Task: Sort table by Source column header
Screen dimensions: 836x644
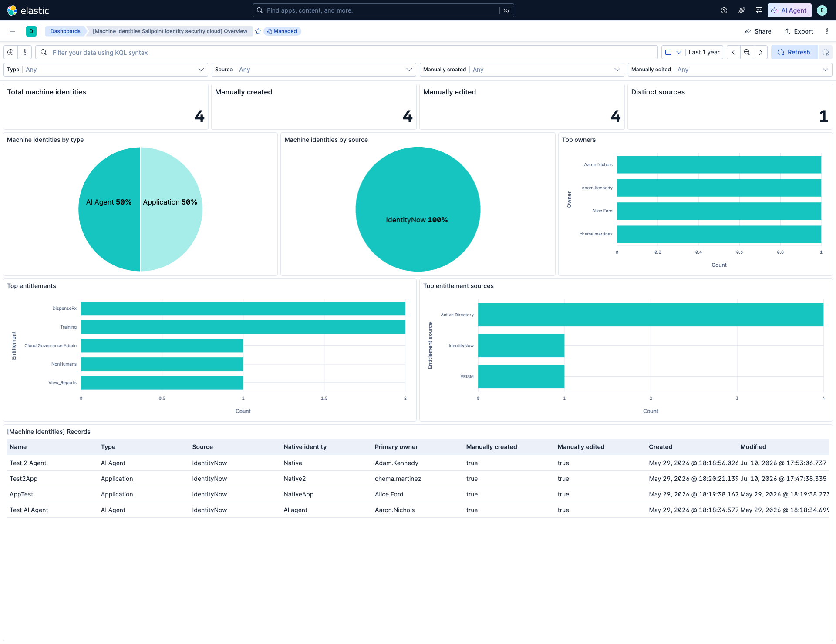Action: pyautogui.click(x=202, y=447)
